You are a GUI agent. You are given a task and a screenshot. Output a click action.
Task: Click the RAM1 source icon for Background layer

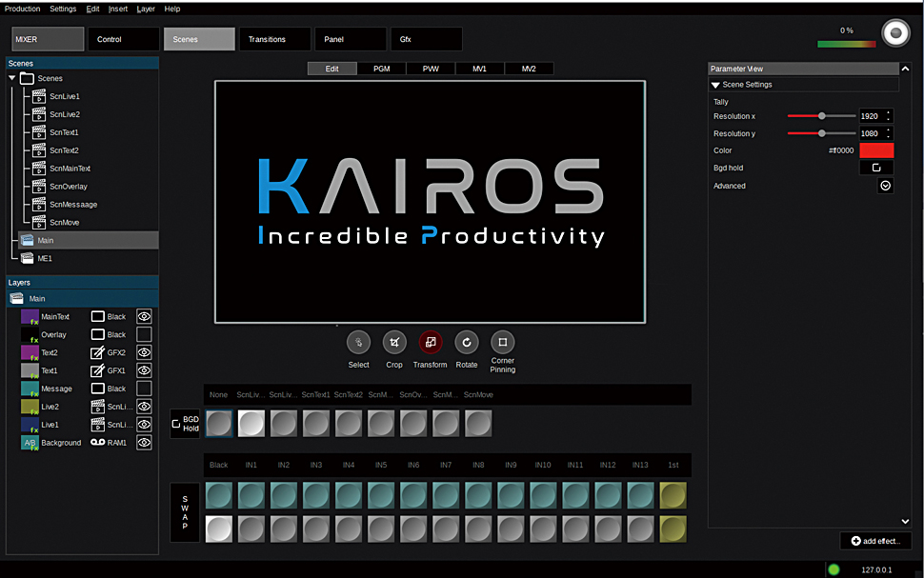[x=97, y=443]
